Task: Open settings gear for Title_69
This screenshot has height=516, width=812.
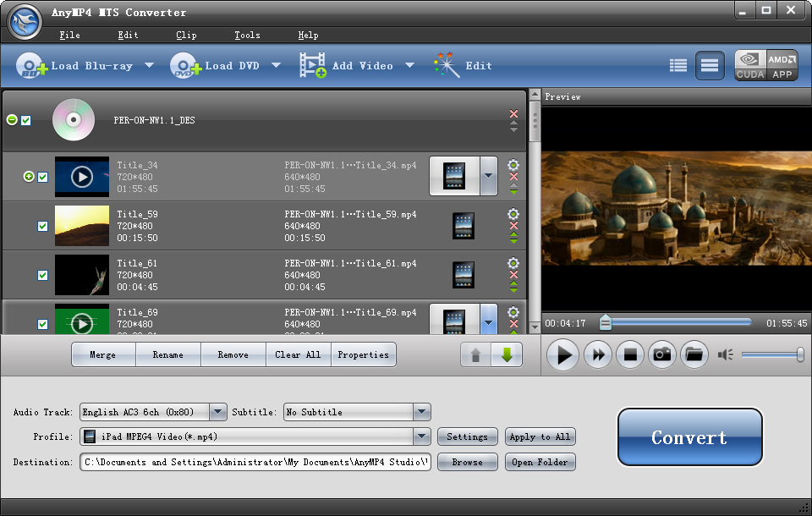Action: pyautogui.click(x=513, y=312)
